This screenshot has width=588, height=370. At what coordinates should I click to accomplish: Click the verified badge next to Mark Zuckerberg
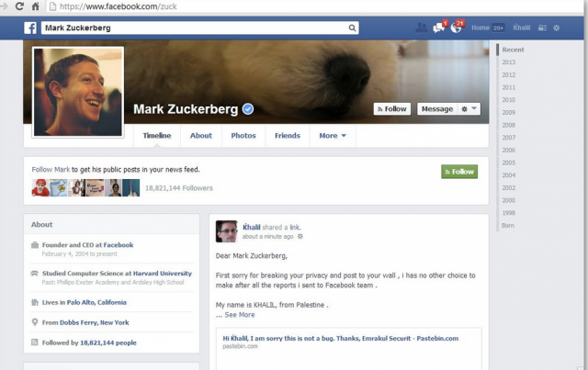248,109
